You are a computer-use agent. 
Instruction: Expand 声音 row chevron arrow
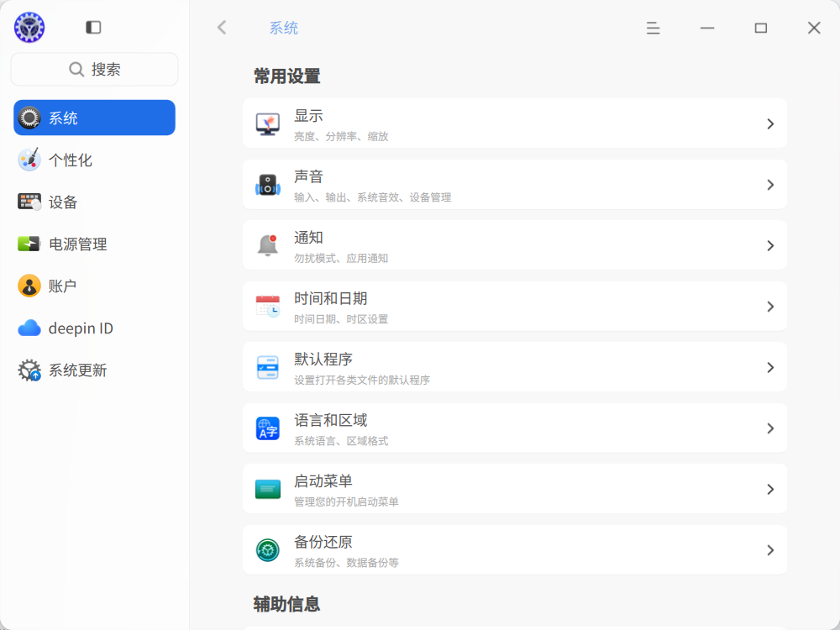770,185
